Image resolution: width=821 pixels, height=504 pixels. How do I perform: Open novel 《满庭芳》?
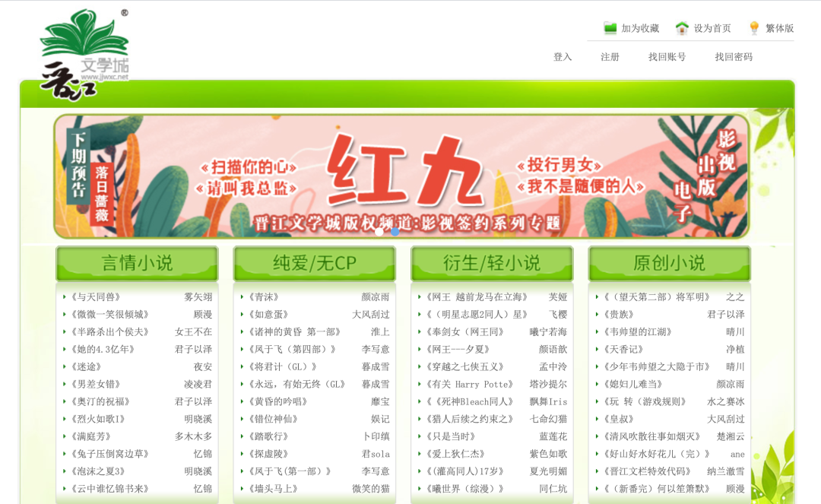pyautogui.click(x=91, y=436)
